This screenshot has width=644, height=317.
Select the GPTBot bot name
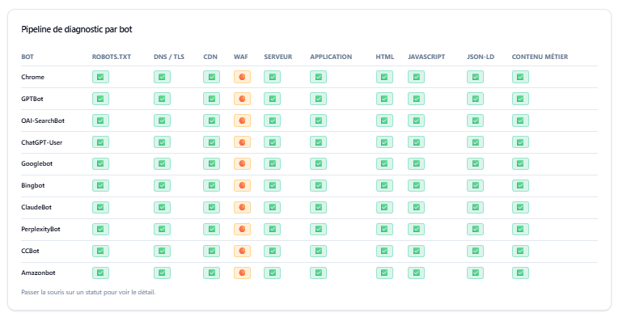point(32,99)
